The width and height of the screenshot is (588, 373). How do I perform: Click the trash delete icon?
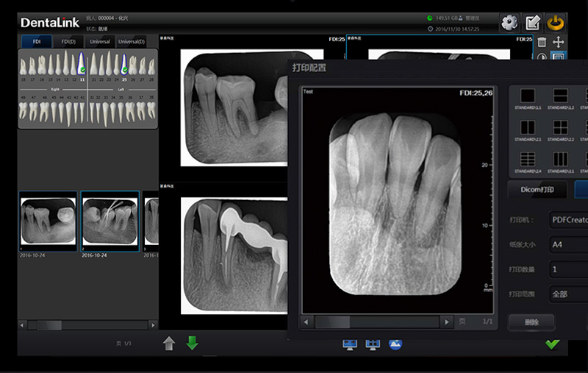click(542, 43)
